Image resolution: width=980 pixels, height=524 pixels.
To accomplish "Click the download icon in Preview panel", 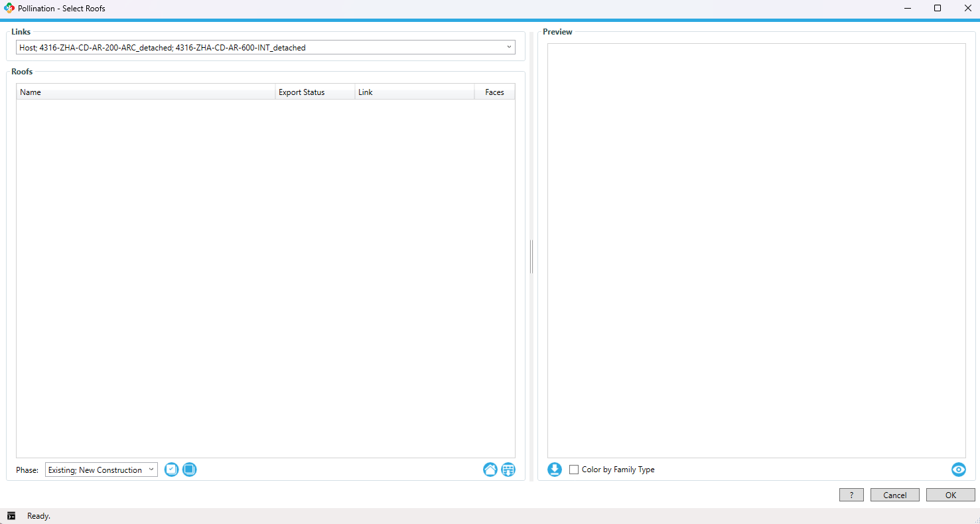I will [555, 470].
